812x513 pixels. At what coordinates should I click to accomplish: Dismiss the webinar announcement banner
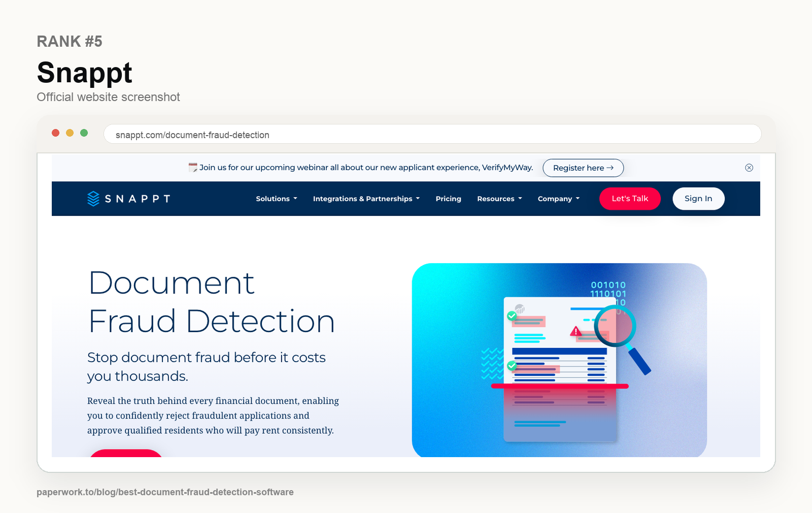tap(749, 168)
